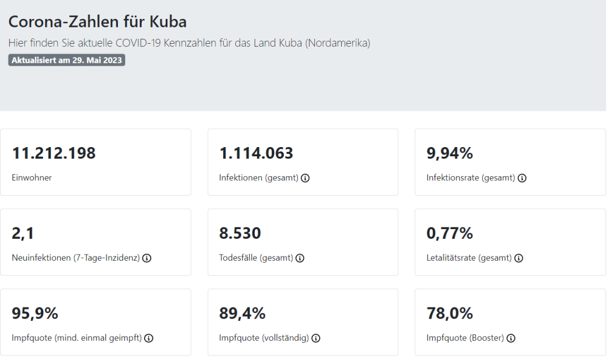Click the total infections number 1.114.063

pyautogui.click(x=256, y=154)
